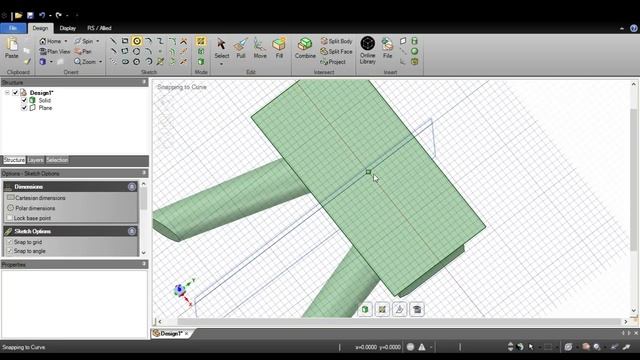Click the Help question mark icon
640x360 pixels.
[633, 28]
